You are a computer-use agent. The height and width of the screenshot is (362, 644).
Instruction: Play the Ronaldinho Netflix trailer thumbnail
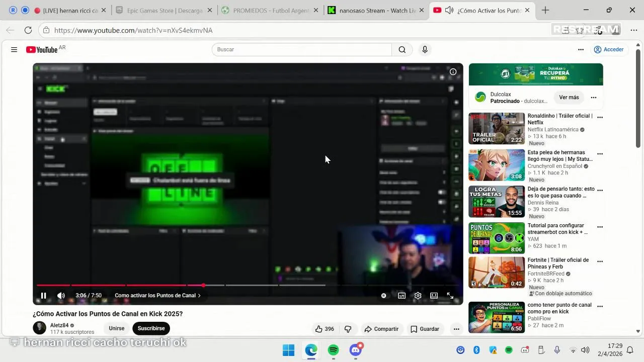tap(497, 129)
